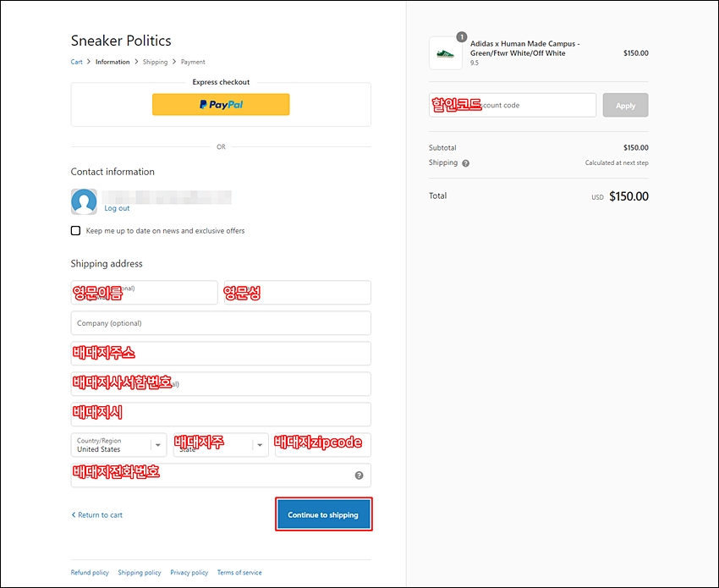Click the Sneaker Politics store title
This screenshot has height=588, width=719.
coord(121,41)
